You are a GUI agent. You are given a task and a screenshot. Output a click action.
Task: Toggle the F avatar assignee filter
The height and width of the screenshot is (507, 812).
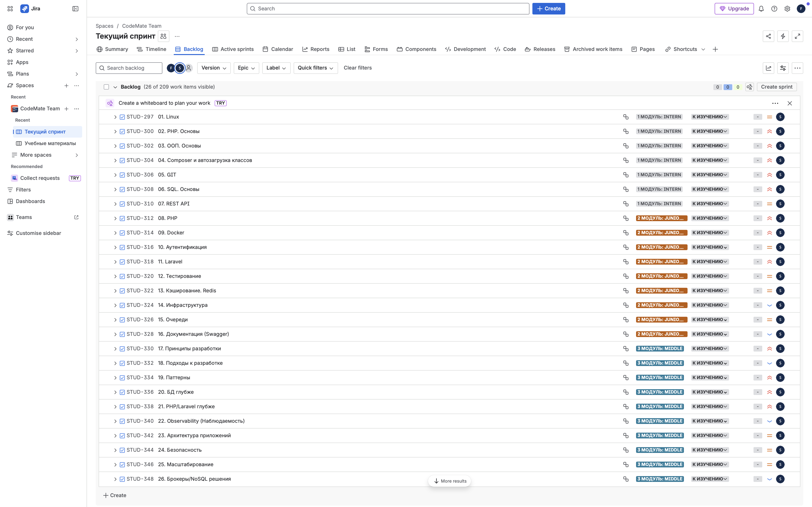171,68
